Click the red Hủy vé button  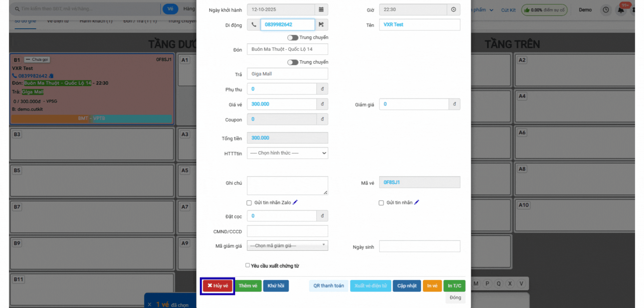tap(217, 286)
